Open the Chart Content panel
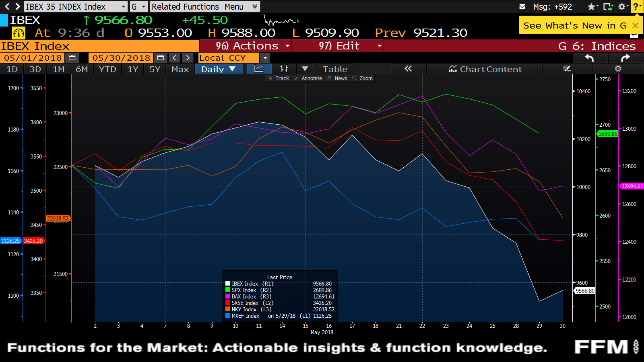 click(x=485, y=69)
